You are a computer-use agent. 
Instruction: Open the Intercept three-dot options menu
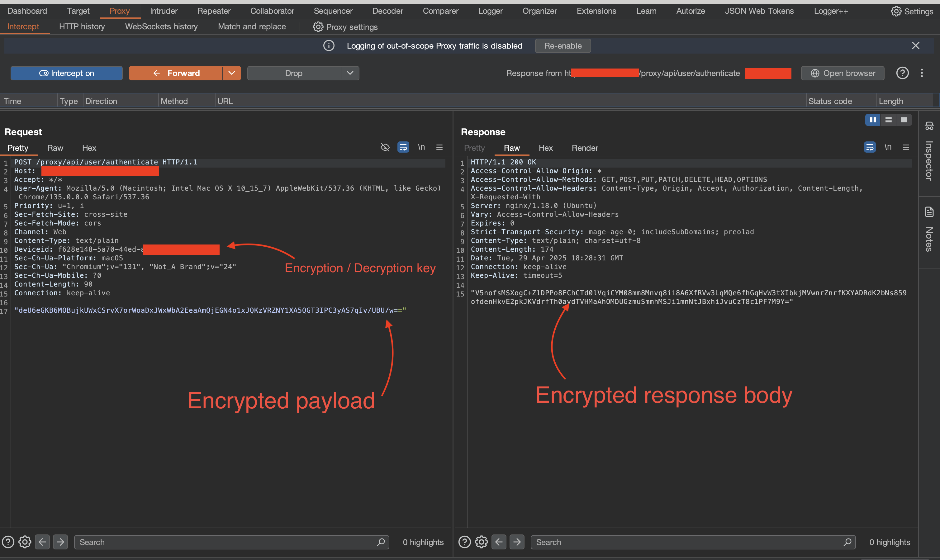coord(922,73)
